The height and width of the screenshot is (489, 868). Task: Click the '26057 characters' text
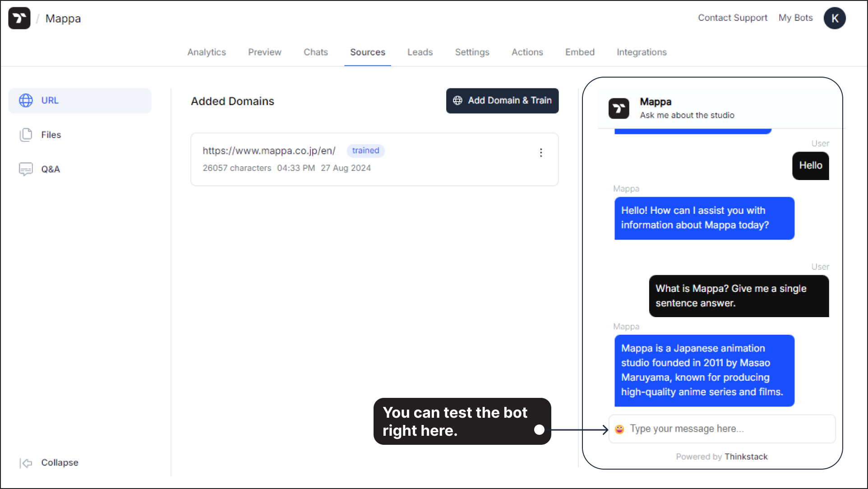(237, 168)
